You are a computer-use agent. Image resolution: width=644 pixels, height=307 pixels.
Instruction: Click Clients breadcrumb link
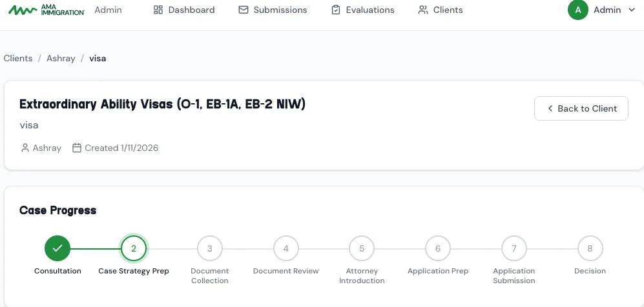point(18,58)
